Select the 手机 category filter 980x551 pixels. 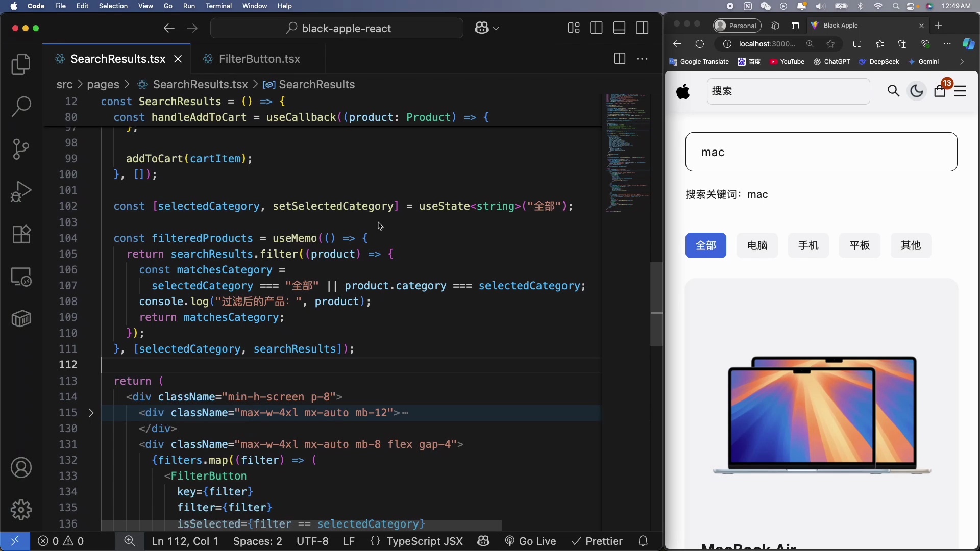808,245
